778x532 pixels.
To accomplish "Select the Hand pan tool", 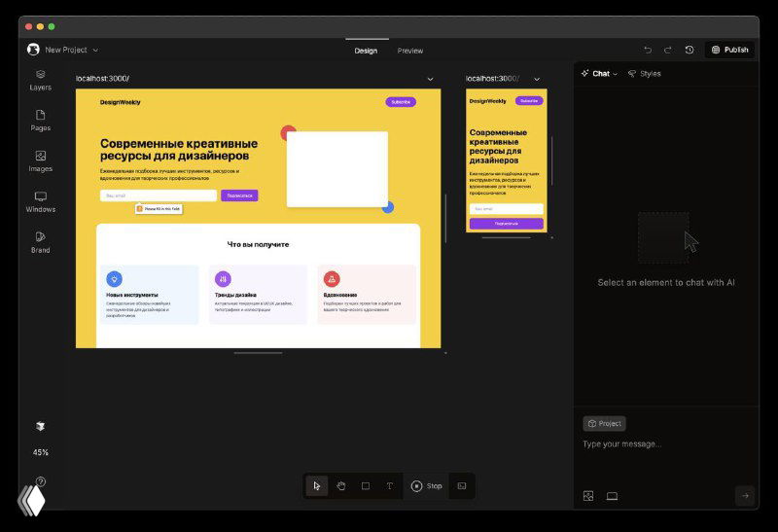I will tap(341, 486).
